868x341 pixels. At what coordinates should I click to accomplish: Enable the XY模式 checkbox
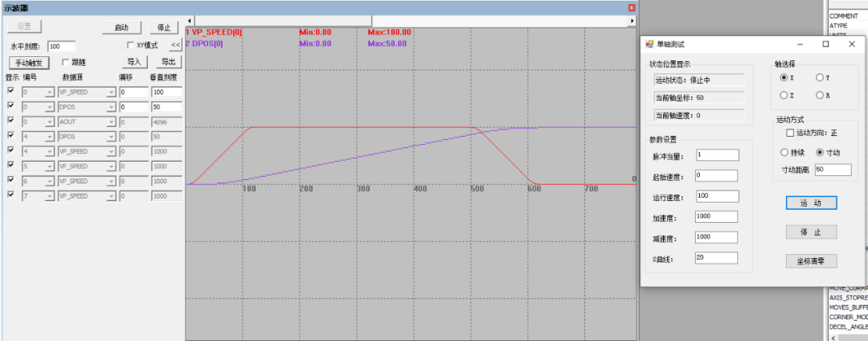131,45
